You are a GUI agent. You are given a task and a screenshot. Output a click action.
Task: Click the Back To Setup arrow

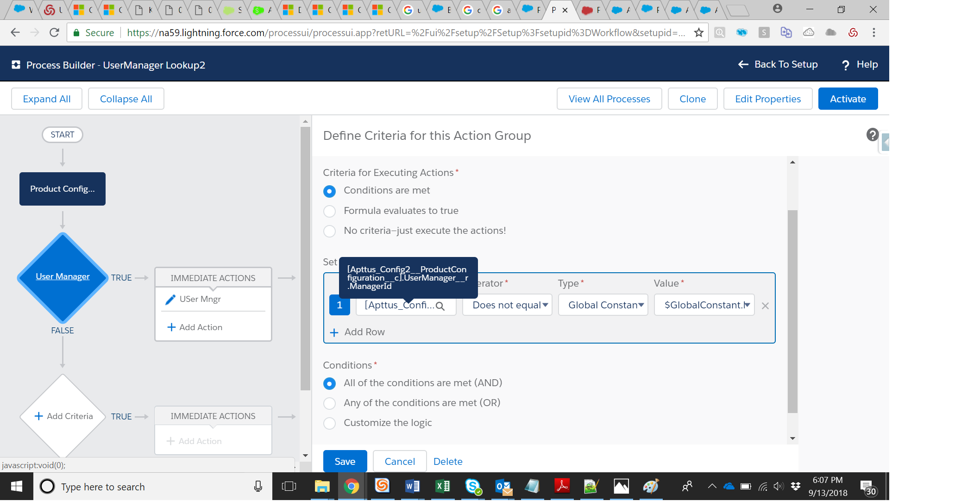tap(743, 65)
